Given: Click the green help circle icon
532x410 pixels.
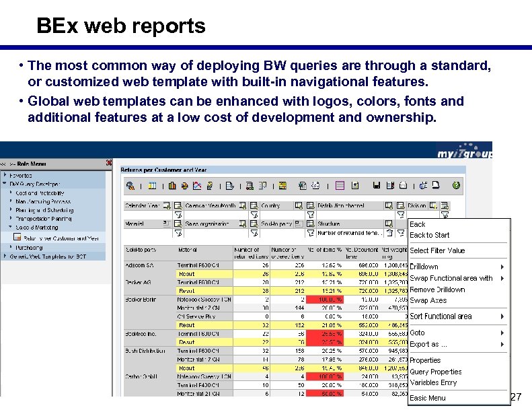Looking at the screenshot, I should (x=456, y=185).
